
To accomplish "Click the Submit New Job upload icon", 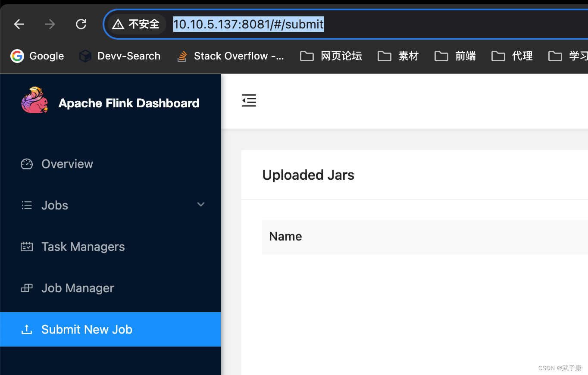I will [26, 329].
